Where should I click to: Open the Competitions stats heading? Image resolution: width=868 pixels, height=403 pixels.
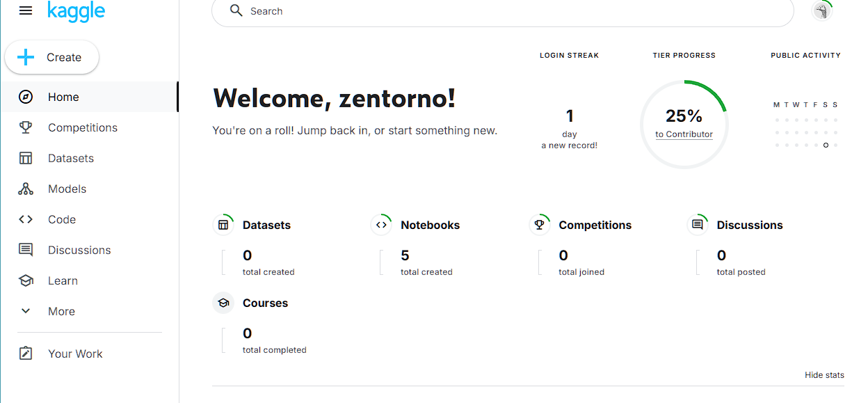tap(595, 225)
